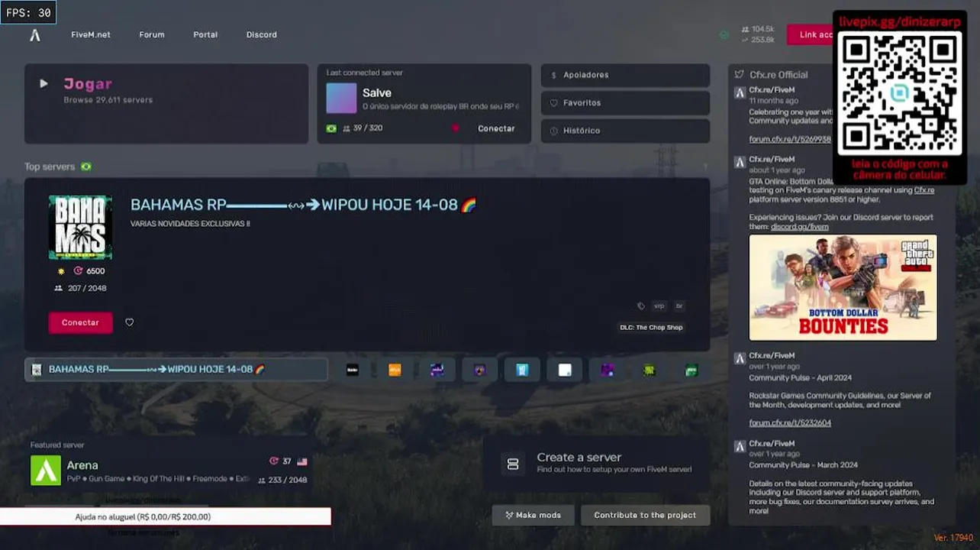Viewport: 980px width, 550px height.
Task: Open the Arena featured server logo
Action: pyautogui.click(x=46, y=471)
